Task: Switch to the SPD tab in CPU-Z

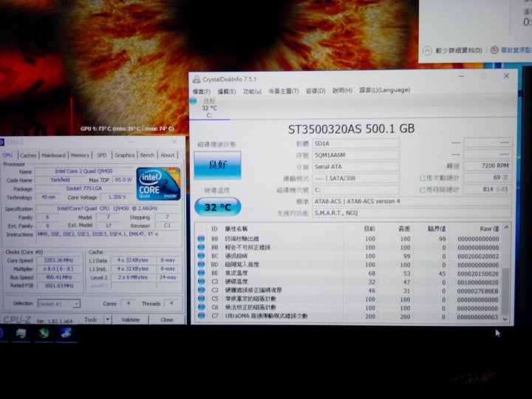Action: pos(102,155)
